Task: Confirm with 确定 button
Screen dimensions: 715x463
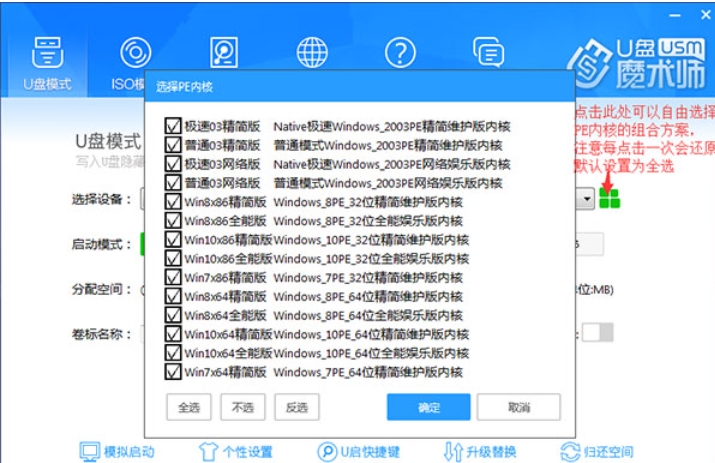Action: coord(429,407)
